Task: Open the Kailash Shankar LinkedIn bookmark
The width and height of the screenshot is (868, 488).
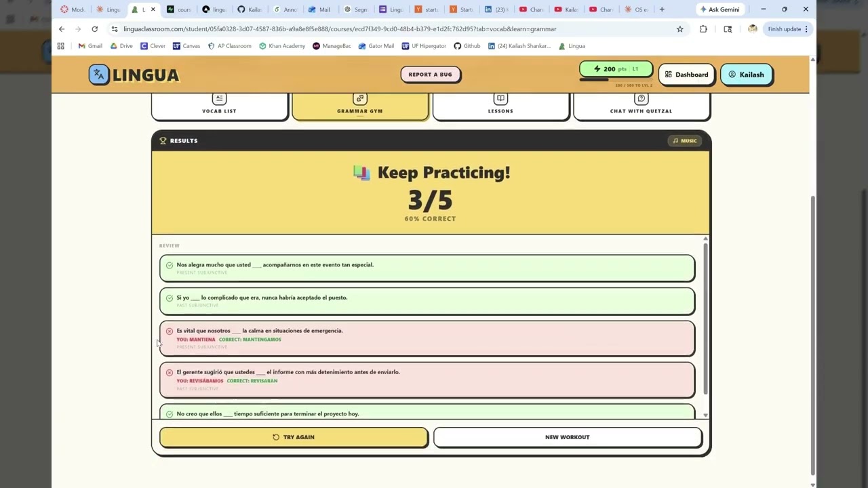Action: tap(519, 46)
